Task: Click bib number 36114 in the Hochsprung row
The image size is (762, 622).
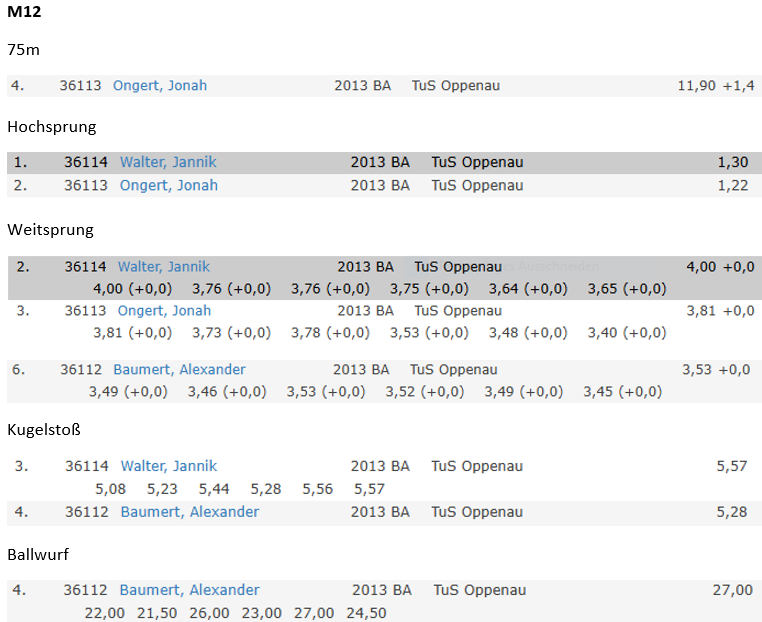Action: pyautogui.click(x=86, y=162)
